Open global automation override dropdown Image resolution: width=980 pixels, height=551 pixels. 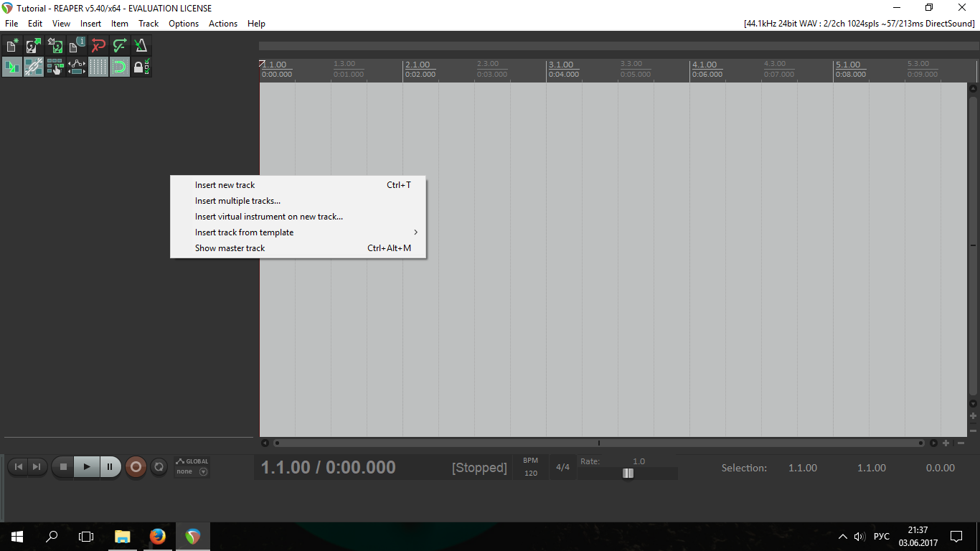click(192, 467)
